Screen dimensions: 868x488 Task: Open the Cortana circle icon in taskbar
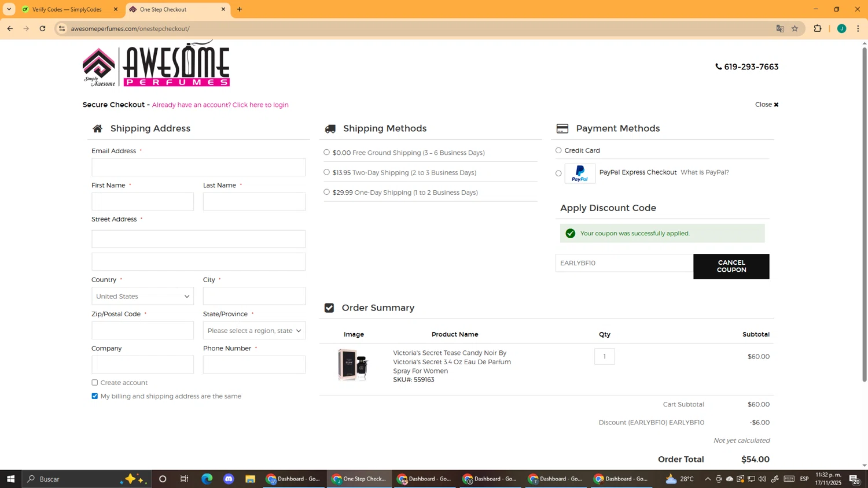(163, 479)
